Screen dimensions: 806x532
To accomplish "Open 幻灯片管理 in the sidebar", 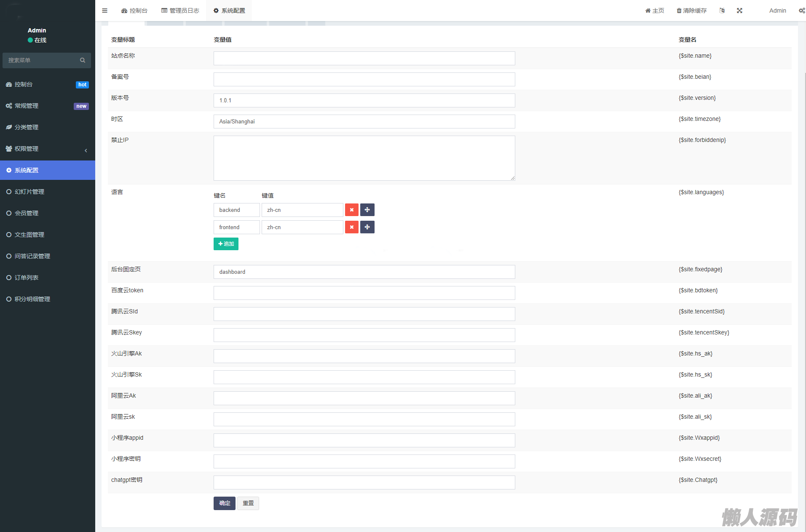I will 48,192.
